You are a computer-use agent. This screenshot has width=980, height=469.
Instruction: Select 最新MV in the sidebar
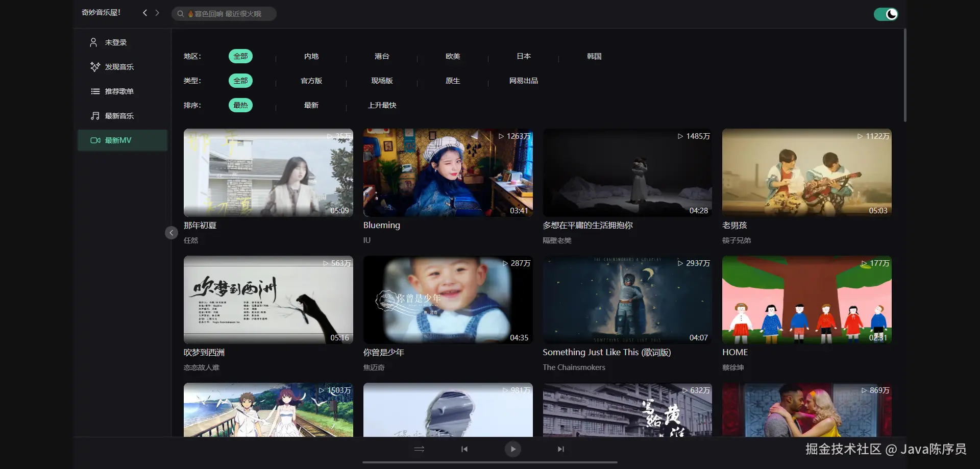click(122, 140)
